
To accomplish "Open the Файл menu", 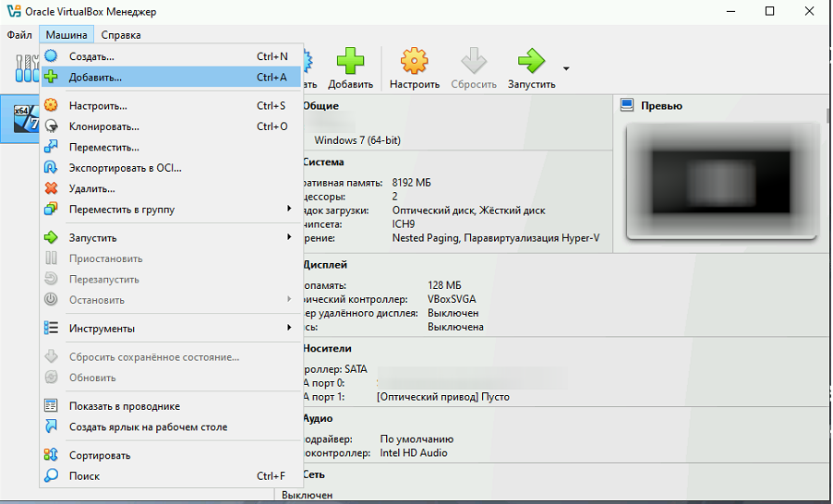I will tap(19, 35).
